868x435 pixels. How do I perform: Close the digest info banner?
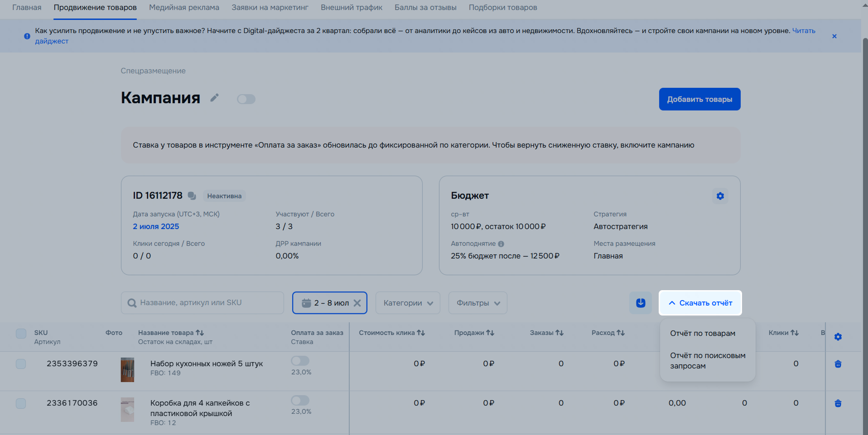pyautogui.click(x=834, y=36)
